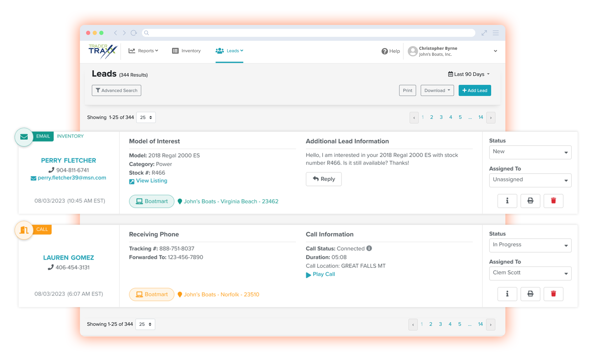592x364 pixels.
Task: Expand the Reports menu dropdown
Action: pos(143,51)
